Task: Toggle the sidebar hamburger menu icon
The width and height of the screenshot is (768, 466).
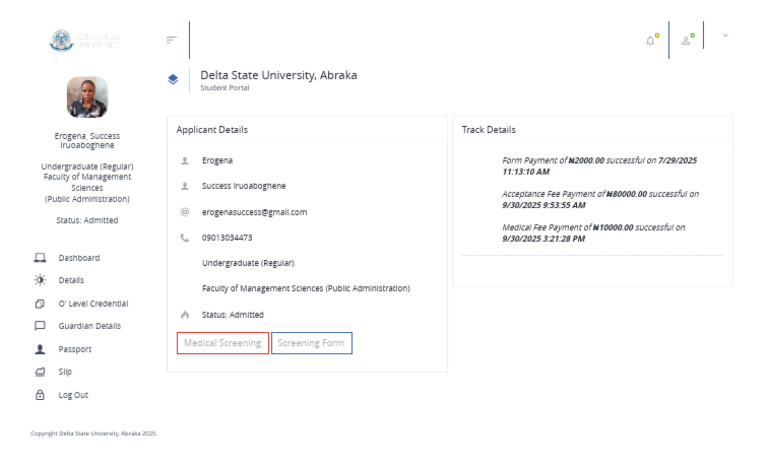Action: pos(171,40)
